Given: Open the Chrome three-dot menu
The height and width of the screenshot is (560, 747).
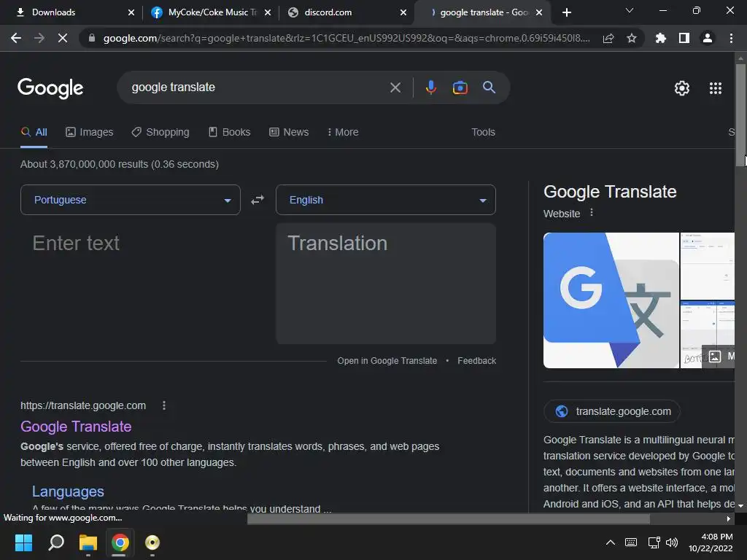Looking at the screenshot, I should pos(731,38).
